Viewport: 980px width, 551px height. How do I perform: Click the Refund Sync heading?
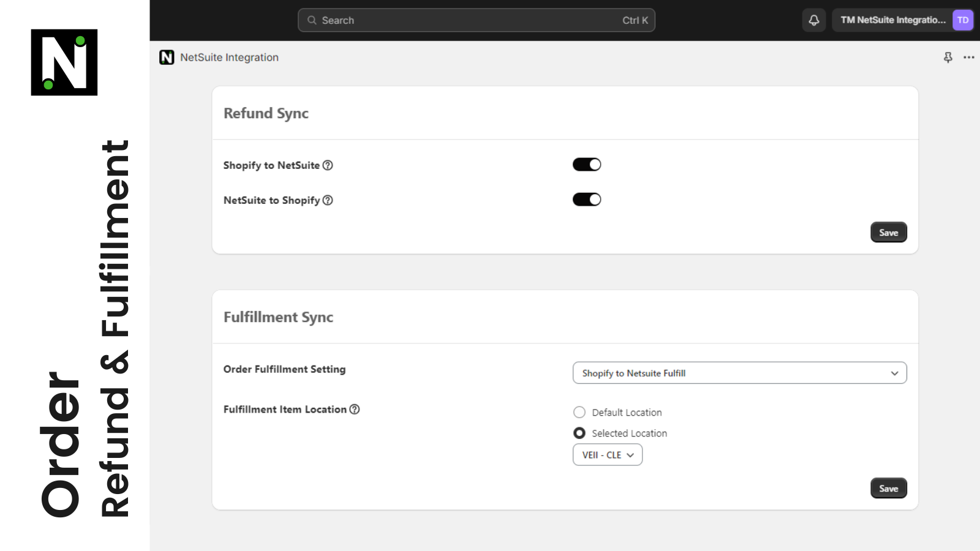(266, 113)
